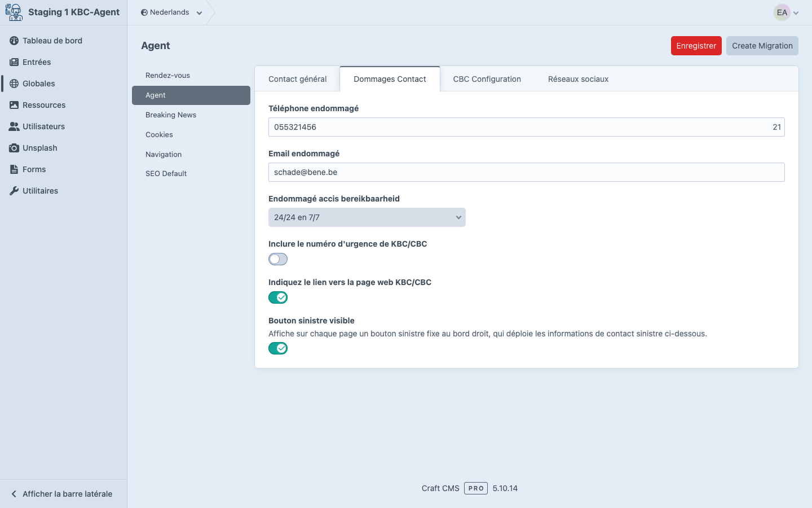Click the Ressources image icon
This screenshot has height=508, width=812.
coord(14,105)
